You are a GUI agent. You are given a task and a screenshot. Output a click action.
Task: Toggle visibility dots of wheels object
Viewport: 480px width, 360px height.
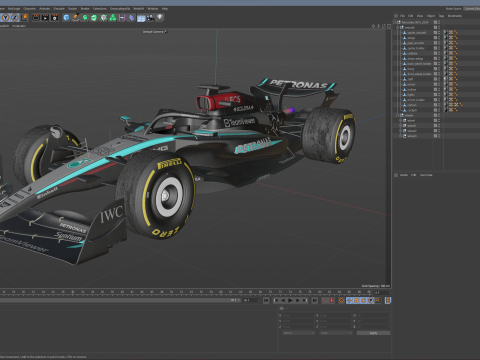439,115
